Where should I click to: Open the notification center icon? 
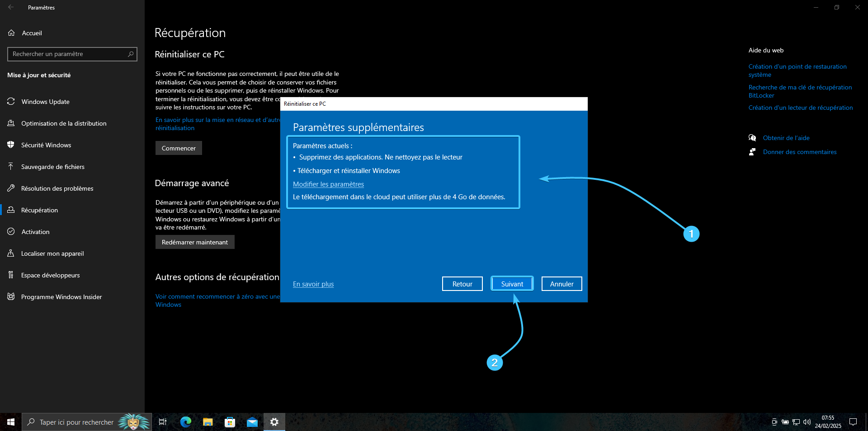pyautogui.click(x=853, y=422)
